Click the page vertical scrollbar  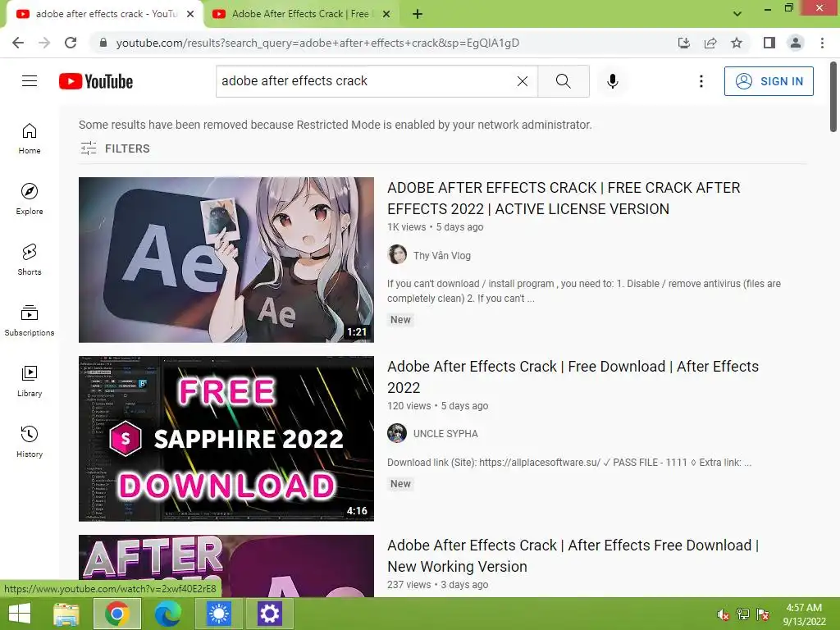(x=833, y=97)
